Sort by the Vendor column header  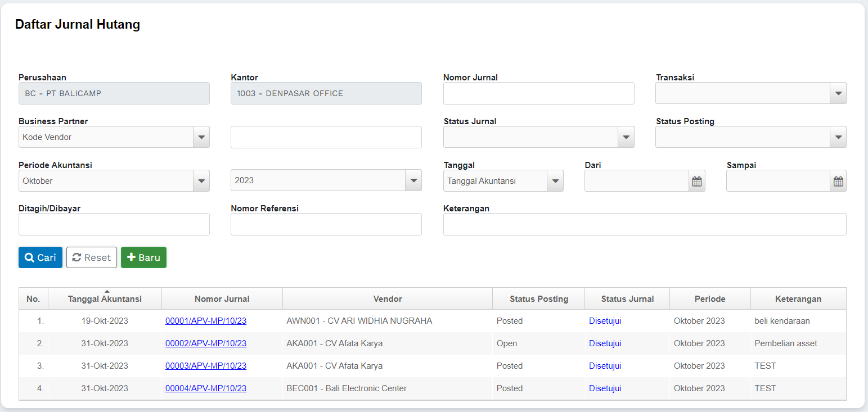click(x=388, y=299)
